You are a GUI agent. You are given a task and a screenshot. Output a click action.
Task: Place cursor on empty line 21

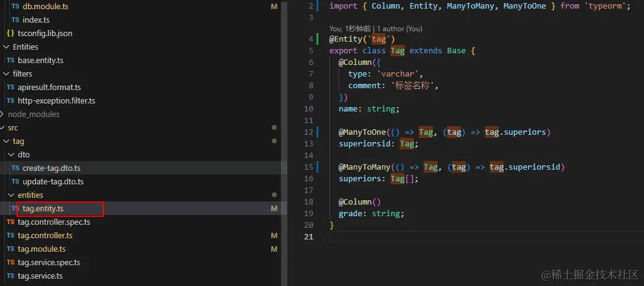[486, 236]
